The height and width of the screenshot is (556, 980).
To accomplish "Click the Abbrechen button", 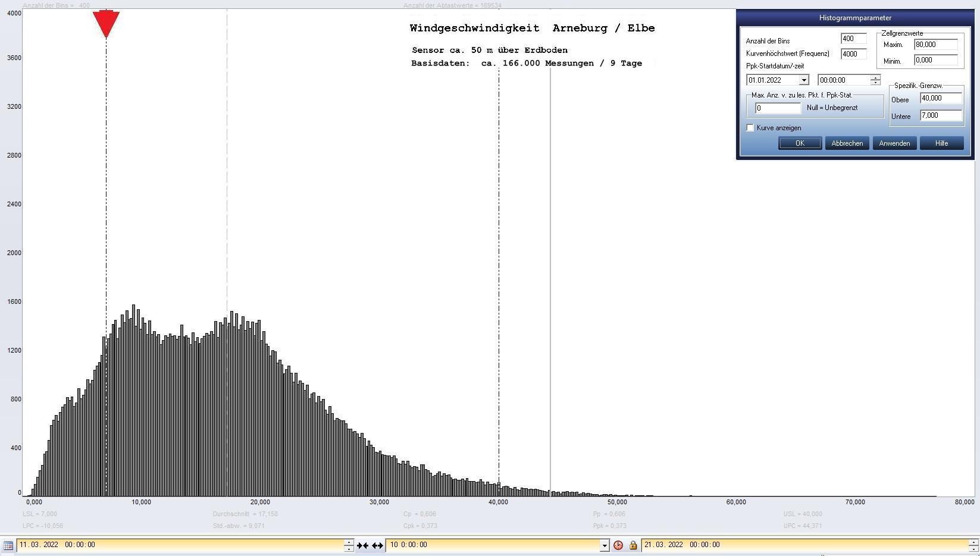I will [847, 143].
